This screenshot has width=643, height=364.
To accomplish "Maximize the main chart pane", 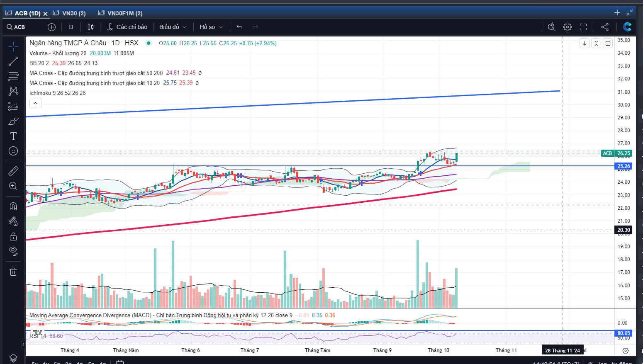I will 608,43.
